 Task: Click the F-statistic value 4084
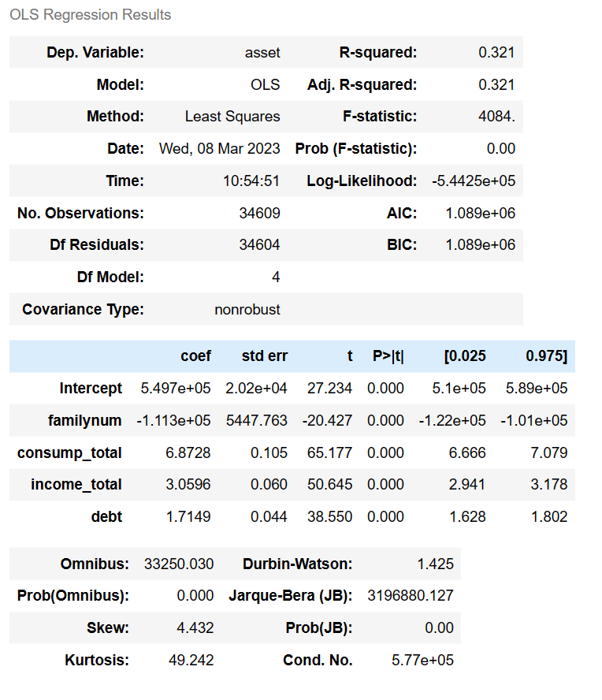[496, 117]
